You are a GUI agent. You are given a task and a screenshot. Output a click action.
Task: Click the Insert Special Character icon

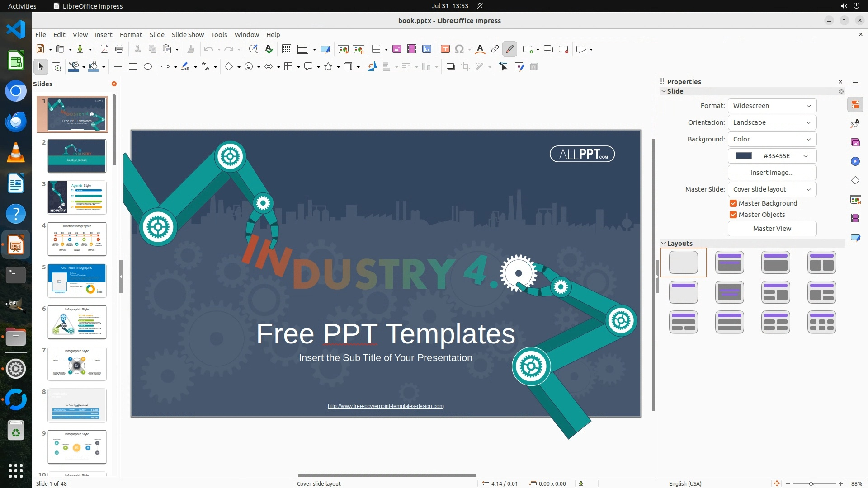point(459,49)
